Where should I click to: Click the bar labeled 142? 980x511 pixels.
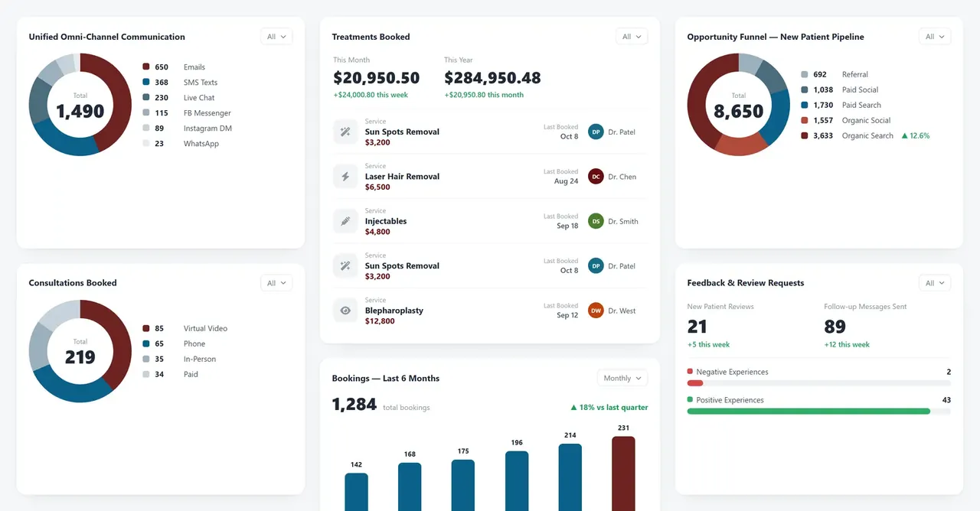coord(357,492)
